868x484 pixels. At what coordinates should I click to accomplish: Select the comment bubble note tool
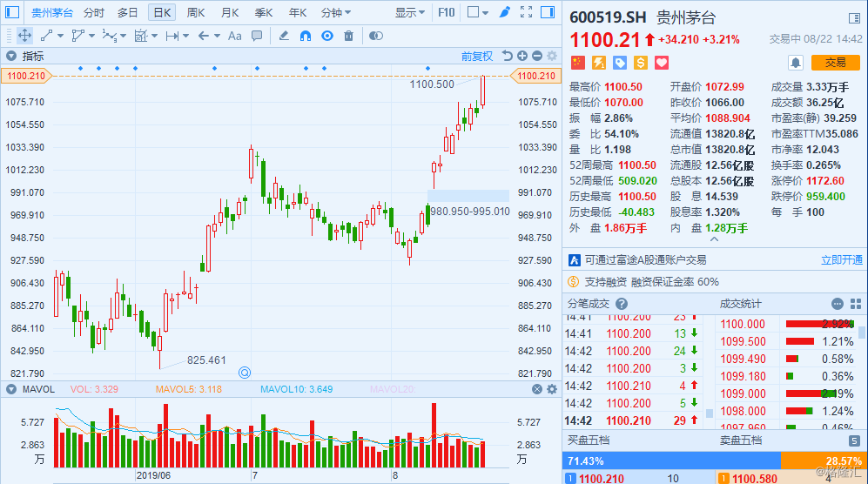click(257, 36)
